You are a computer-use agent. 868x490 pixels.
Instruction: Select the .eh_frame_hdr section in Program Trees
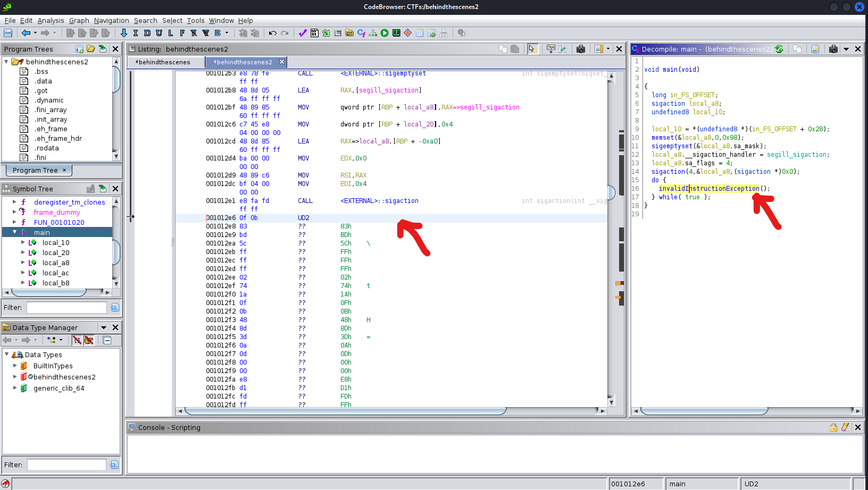(x=58, y=138)
